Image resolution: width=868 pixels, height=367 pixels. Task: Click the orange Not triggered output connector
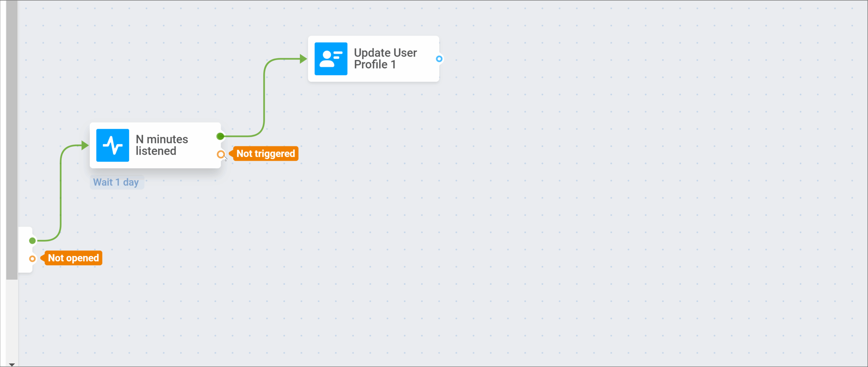click(221, 154)
